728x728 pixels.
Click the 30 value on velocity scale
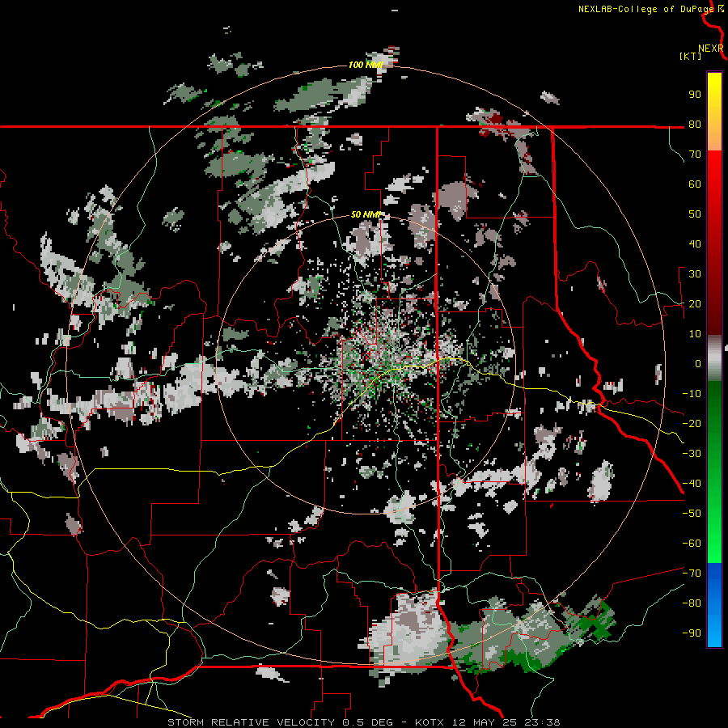tap(695, 274)
